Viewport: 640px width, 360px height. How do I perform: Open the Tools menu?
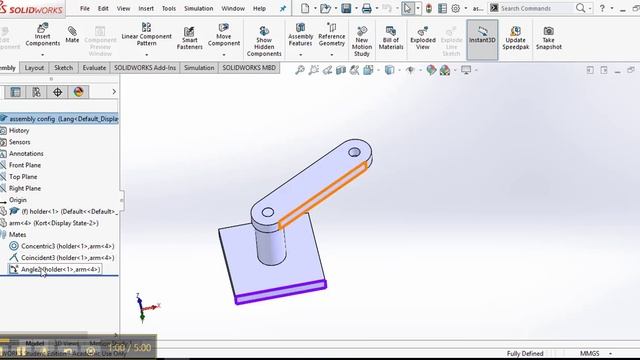pos(169,8)
